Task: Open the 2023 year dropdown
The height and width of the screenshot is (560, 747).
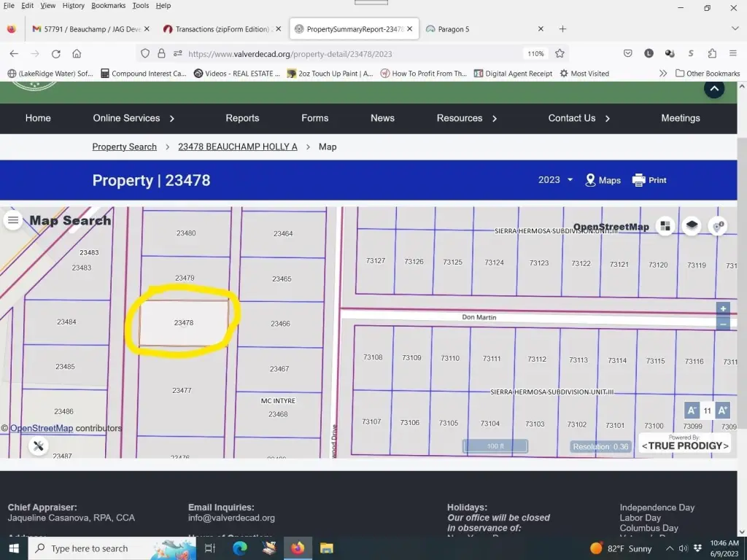Action: pos(555,180)
